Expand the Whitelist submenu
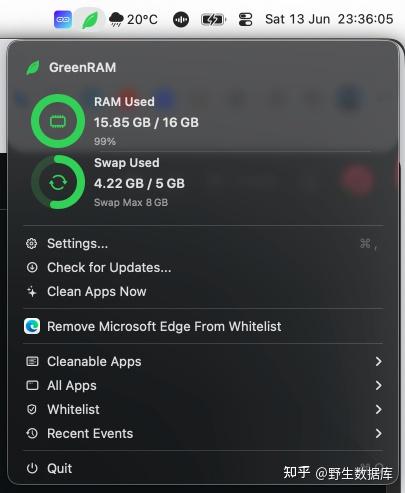 [203, 410]
